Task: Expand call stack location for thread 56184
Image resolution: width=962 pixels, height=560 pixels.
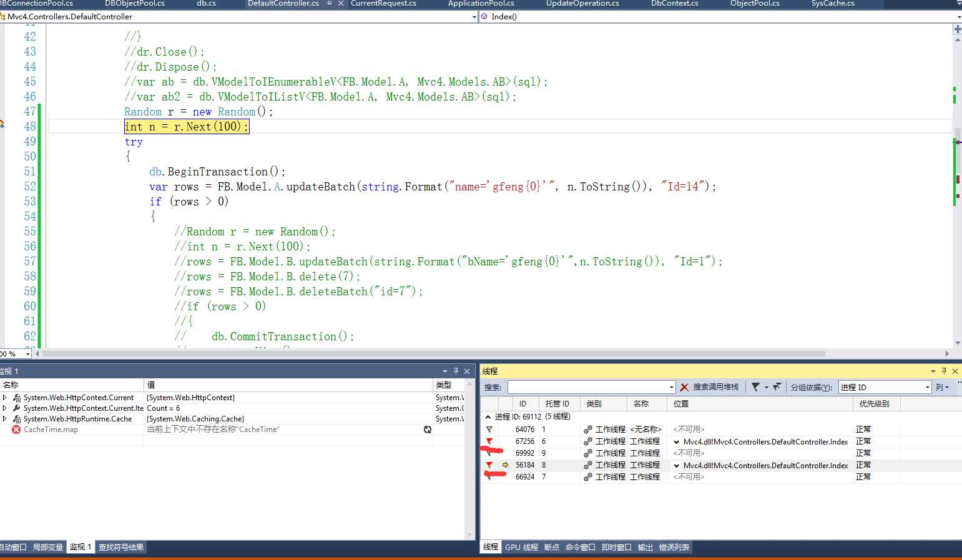Action: [677, 466]
